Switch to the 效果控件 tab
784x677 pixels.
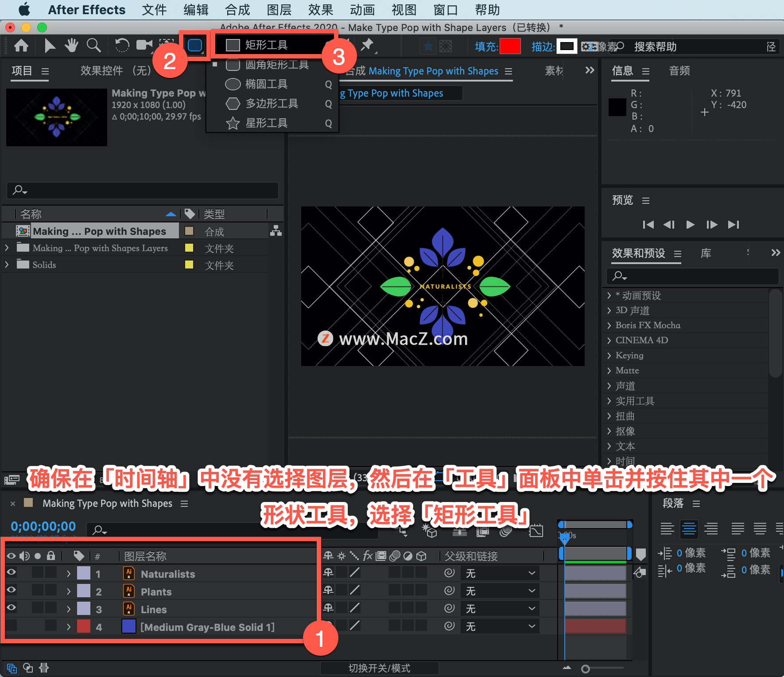click(116, 71)
